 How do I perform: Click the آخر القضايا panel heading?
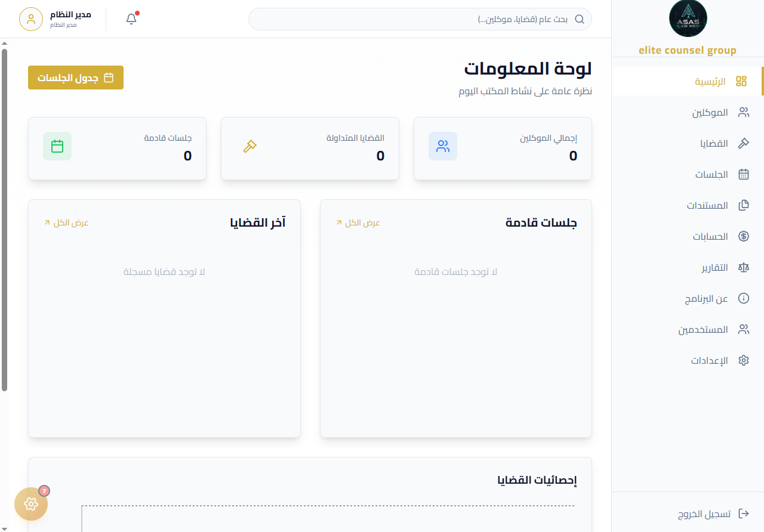pyautogui.click(x=258, y=222)
